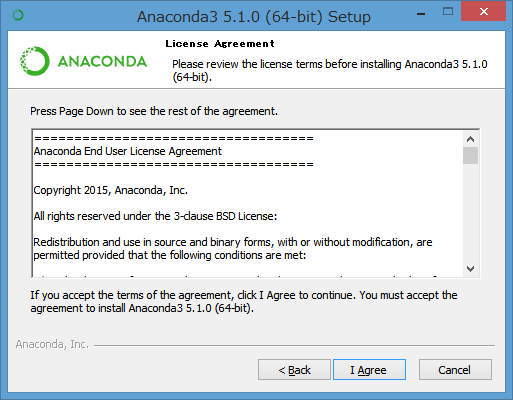This screenshot has height=400, width=513.
Task: Close the setup window with red X
Action: point(483,12)
